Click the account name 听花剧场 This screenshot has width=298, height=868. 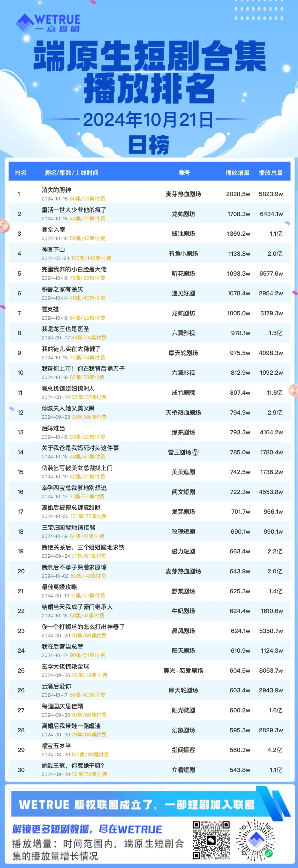coord(183,274)
